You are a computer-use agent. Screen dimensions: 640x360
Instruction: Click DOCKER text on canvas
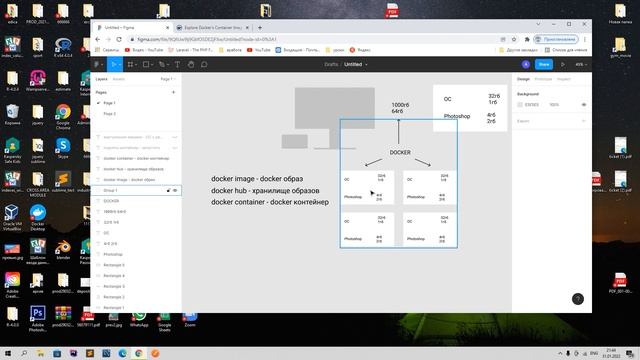[400, 153]
